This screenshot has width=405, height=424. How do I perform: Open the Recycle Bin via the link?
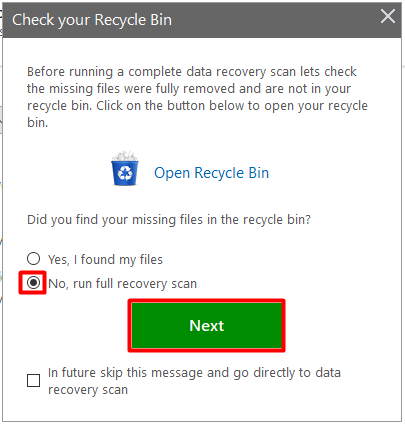tap(211, 173)
